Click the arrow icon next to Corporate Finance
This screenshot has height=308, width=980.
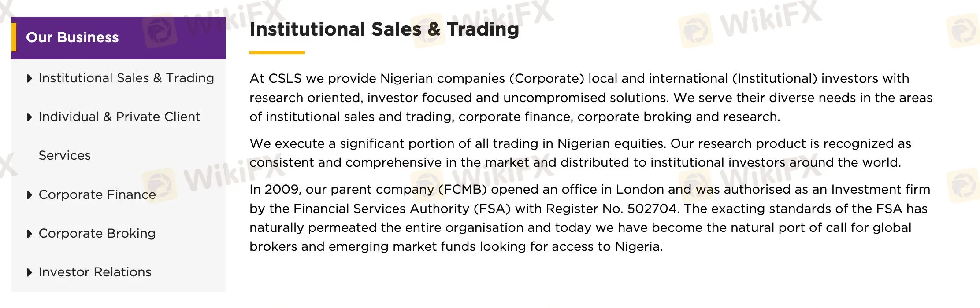[30, 194]
